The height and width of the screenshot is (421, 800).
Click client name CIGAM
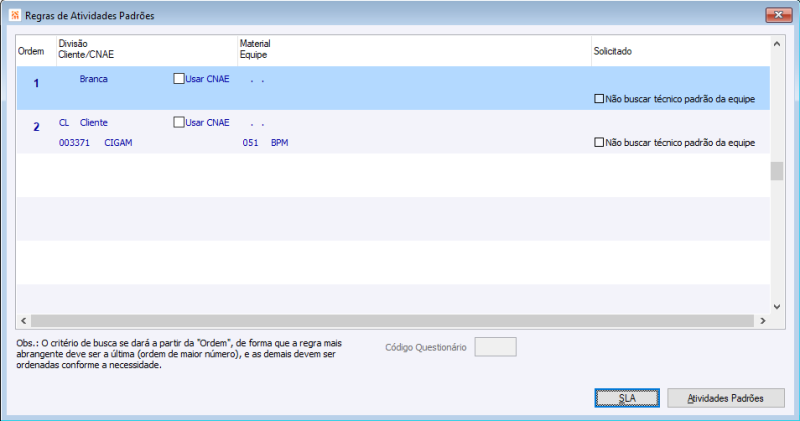[x=118, y=143]
